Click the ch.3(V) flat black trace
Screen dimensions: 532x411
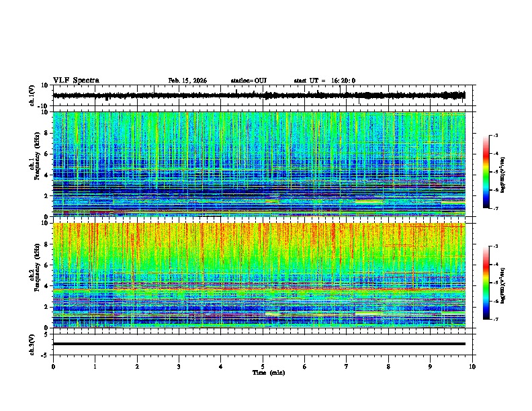pos(259,344)
